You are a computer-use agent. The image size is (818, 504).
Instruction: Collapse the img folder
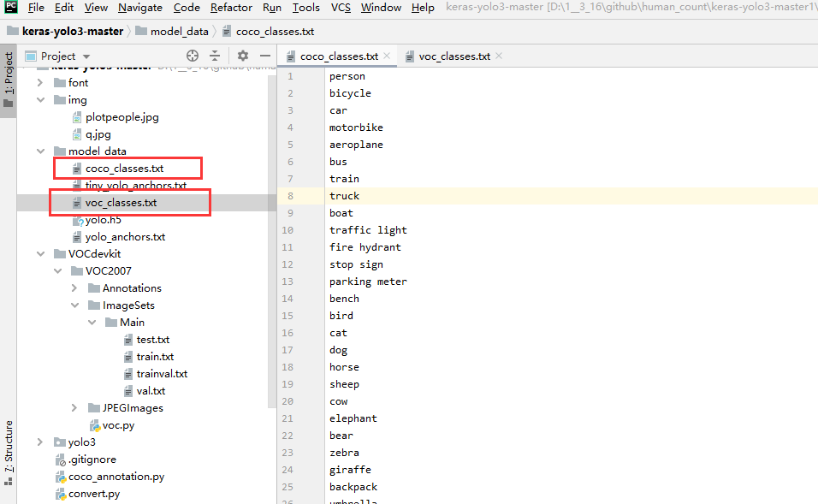[40, 99]
